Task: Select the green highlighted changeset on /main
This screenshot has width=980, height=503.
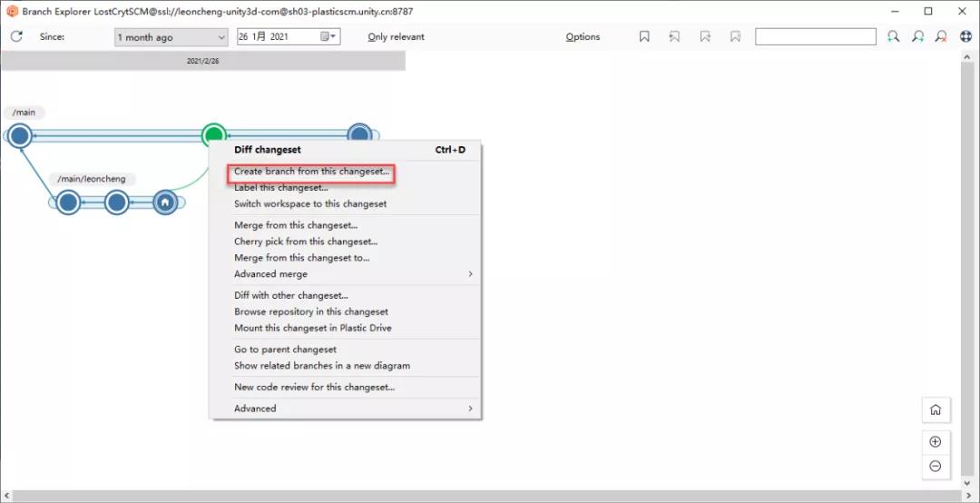Action: 214,134
